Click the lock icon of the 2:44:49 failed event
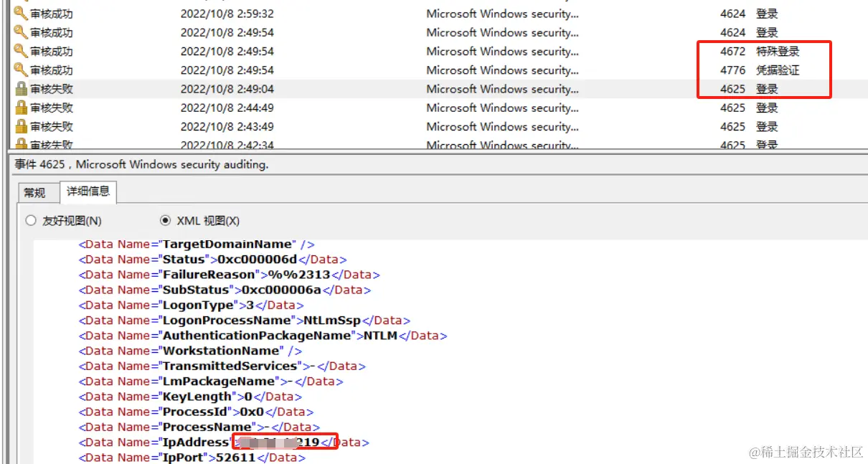The width and height of the screenshot is (868, 464). [21, 108]
